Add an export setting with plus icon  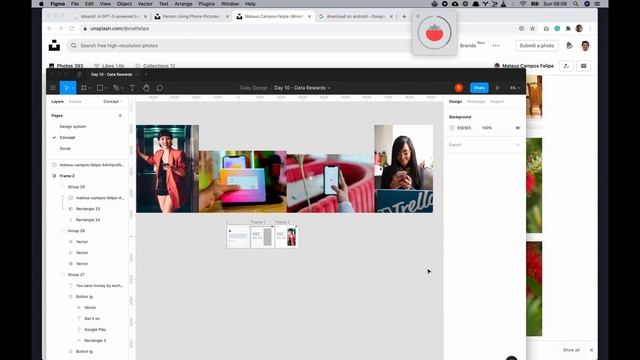[518, 144]
